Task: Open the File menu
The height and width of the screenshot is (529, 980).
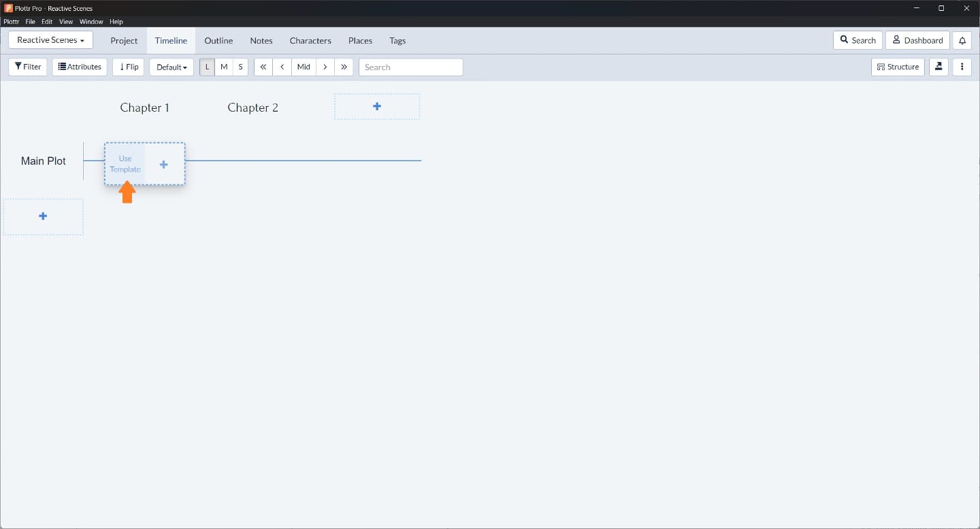Action: pos(31,22)
